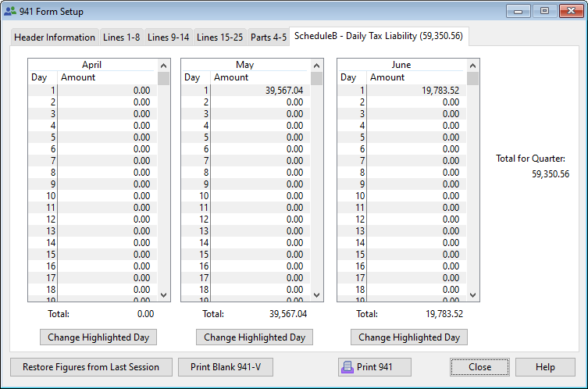The height and width of the screenshot is (389, 588).
Task: Click the Close button at bottom
Action: click(479, 367)
